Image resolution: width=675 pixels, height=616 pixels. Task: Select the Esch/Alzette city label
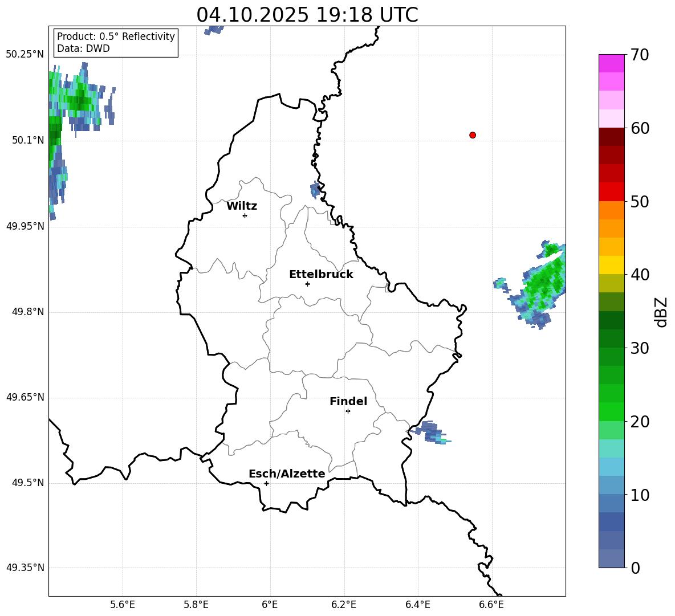pos(287,474)
